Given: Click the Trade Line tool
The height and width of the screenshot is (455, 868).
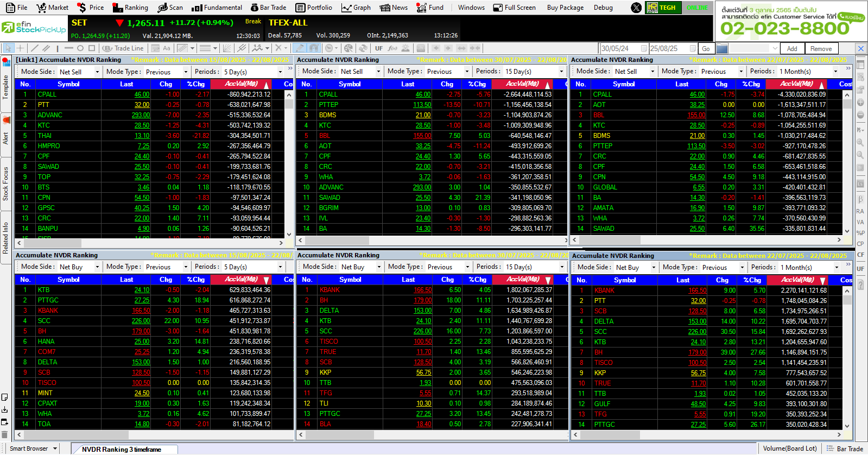Looking at the screenshot, I should (123, 48).
